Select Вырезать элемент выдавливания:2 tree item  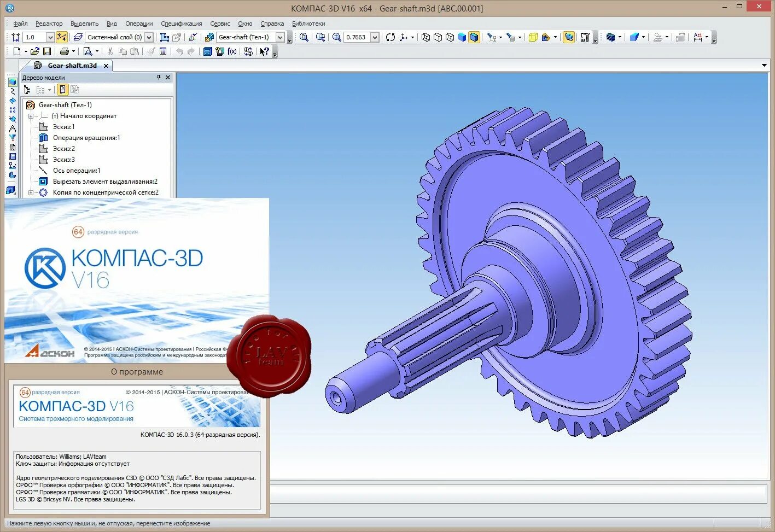[x=105, y=182]
